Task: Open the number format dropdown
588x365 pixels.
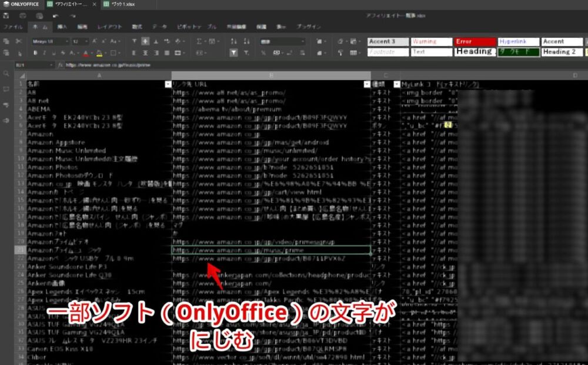Action: [x=282, y=41]
